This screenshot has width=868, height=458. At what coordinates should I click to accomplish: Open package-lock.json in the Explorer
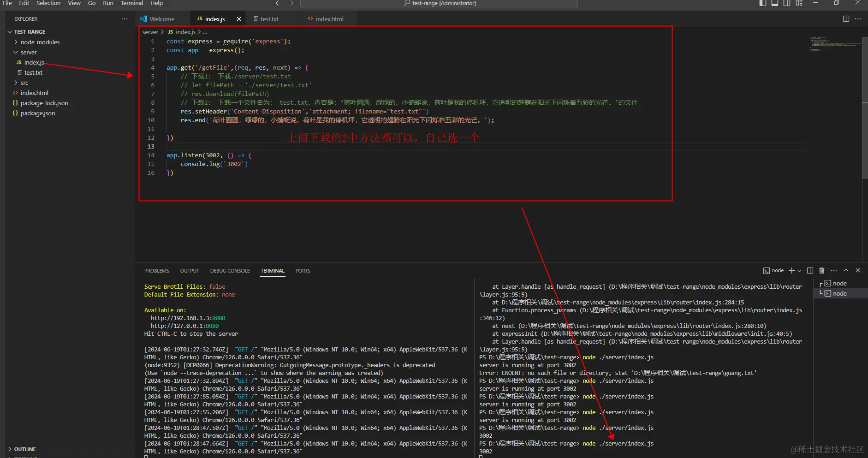pos(69,103)
